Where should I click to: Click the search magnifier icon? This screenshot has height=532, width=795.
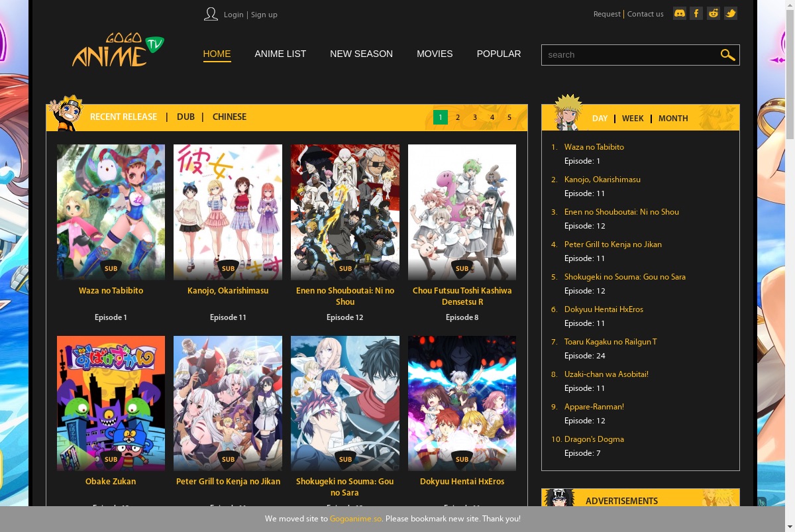point(727,55)
